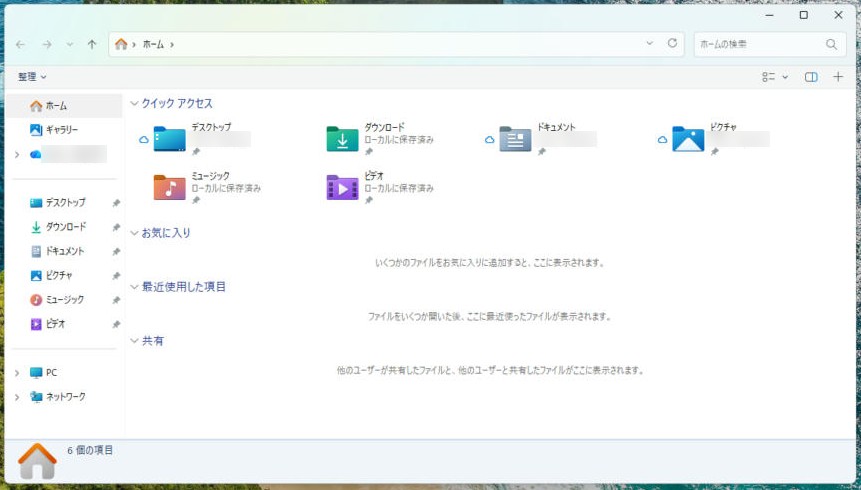Click pin icon next to sidebar ピクチャ
The width and height of the screenshot is (861, 490).
coord(116,276)
